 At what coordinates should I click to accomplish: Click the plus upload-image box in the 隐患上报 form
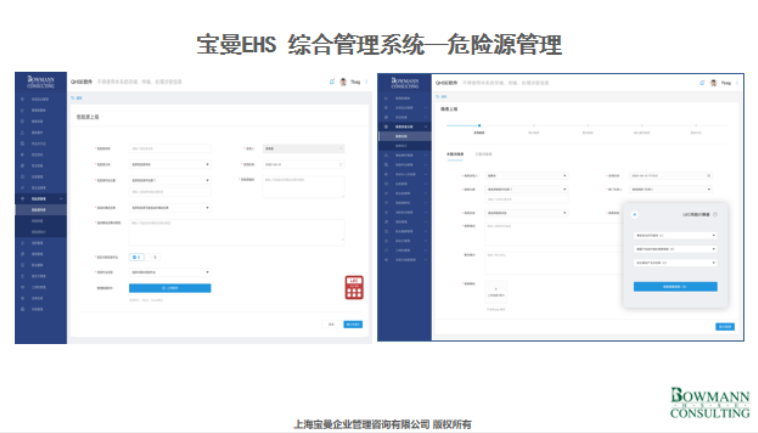496,292
